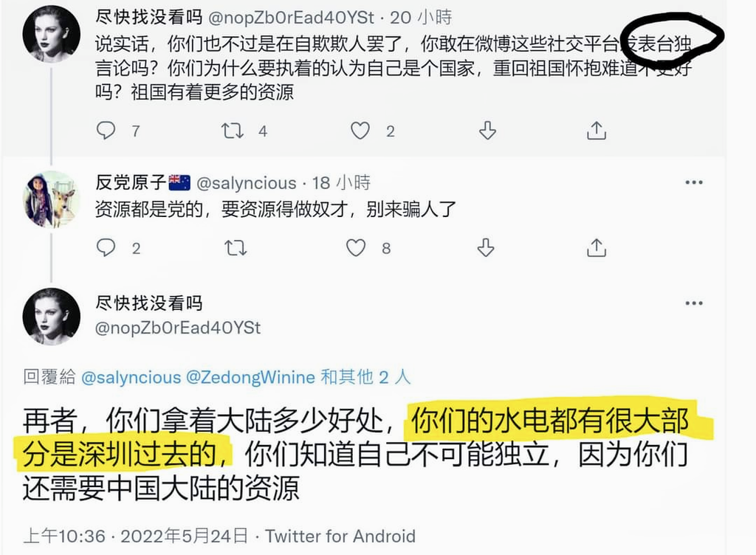Open the Twitter for Android source label
The height and width of the screenshot is (555, 756).
340,537
